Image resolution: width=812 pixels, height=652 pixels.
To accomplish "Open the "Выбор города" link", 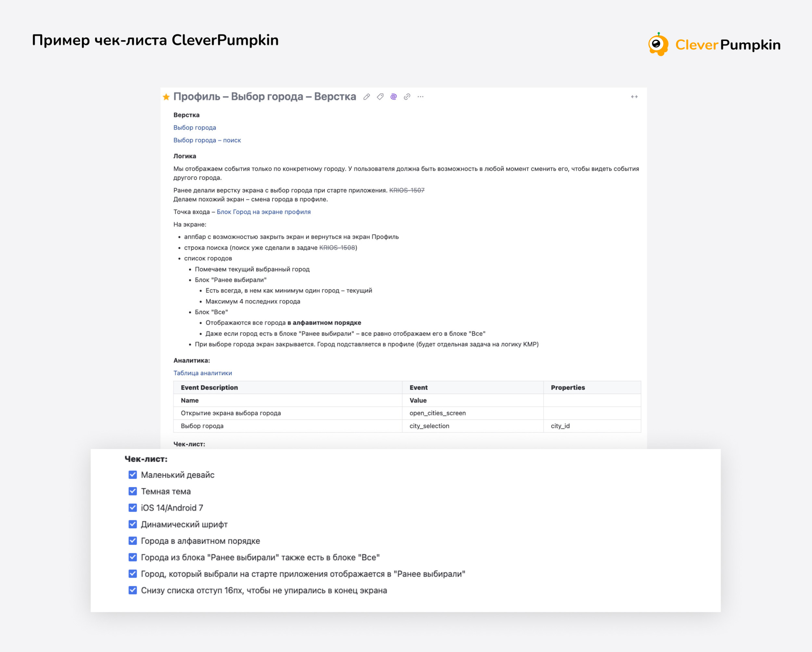I will click(195, 128).
